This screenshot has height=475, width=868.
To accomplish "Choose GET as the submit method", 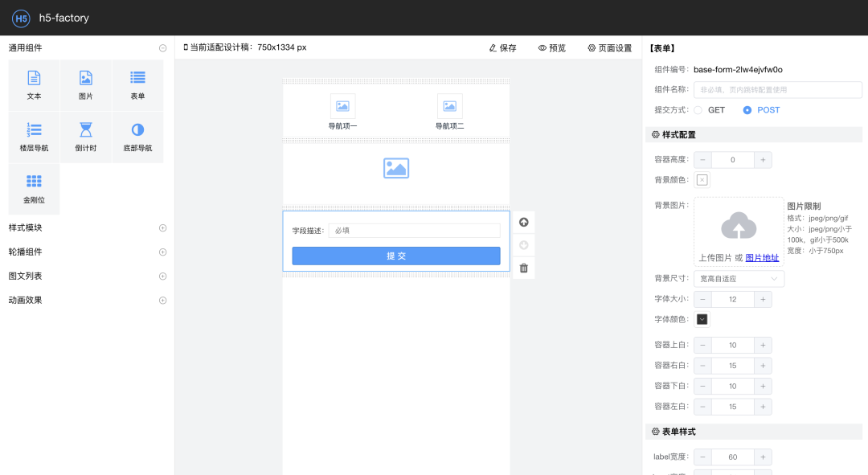I will click(698, 110).
